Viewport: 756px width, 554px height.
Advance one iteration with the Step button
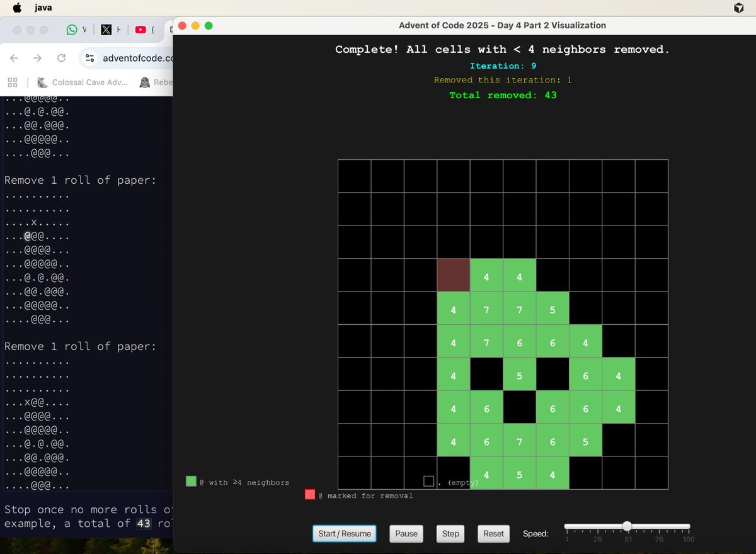click(x=450, y=533)
